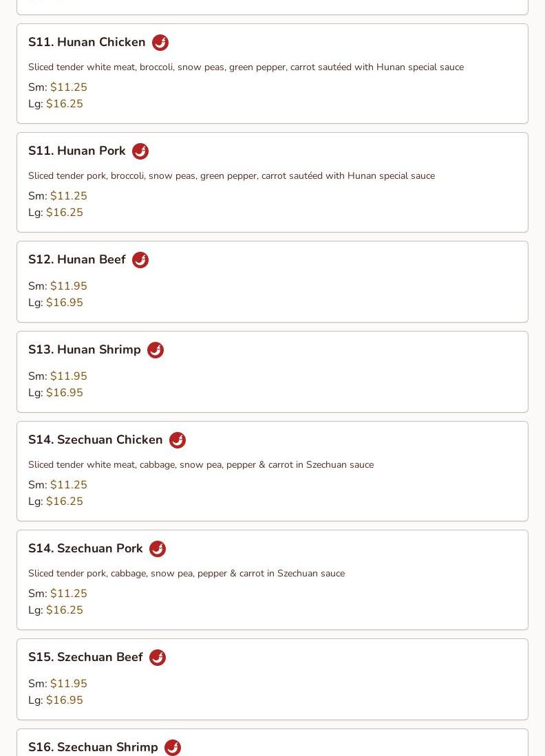Choose the large $16.95 Hunan Beef price
Screen dimensions: 545x756
pyautogui.click(x=65, y=302)
